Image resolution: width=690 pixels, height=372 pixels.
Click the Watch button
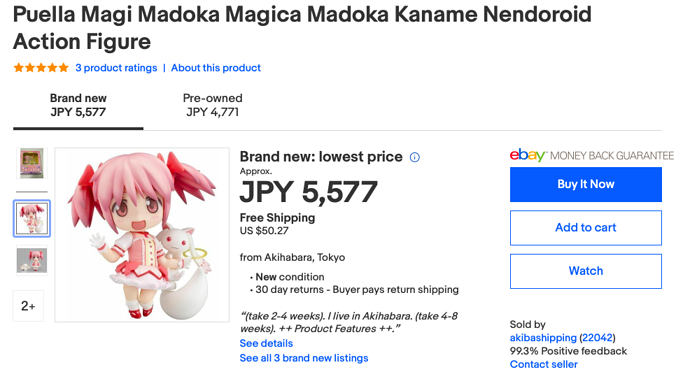[x=586, y=271]
